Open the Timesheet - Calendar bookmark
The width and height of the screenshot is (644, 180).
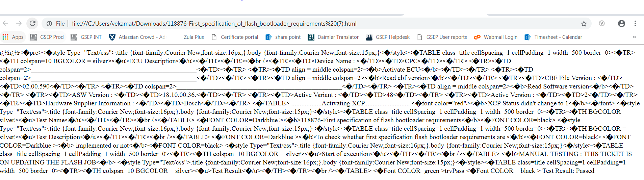point(553,37)
